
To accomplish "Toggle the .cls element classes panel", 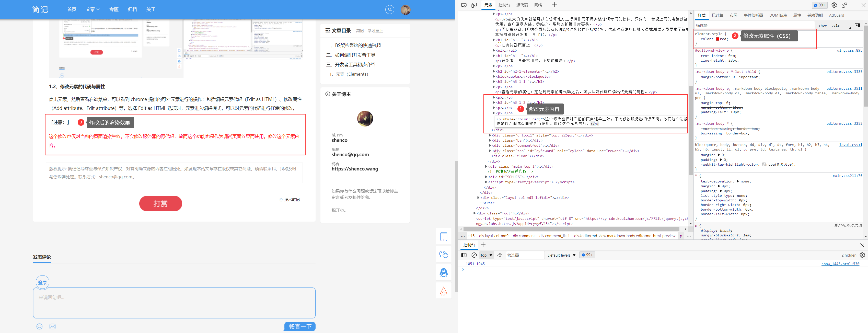I will pos(836,26).
